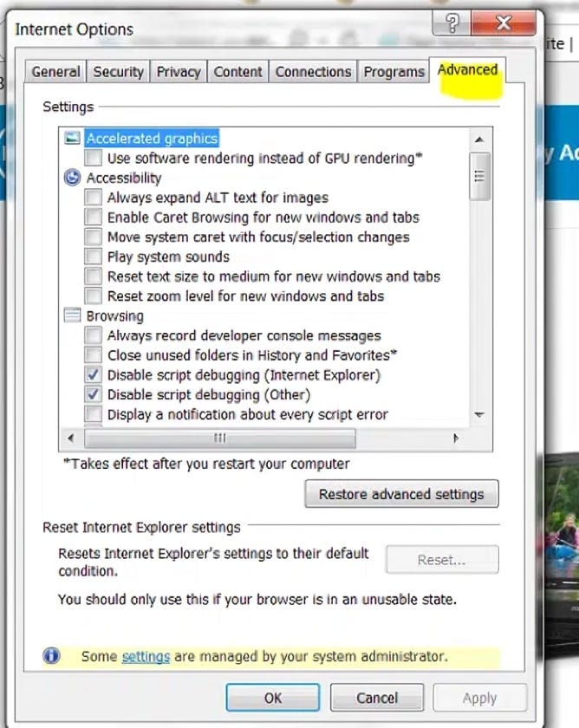Click the 'Takes effect after you restart' note
Image resolution: width=579 pixels, height=728 pixels.
coord(206,464)
